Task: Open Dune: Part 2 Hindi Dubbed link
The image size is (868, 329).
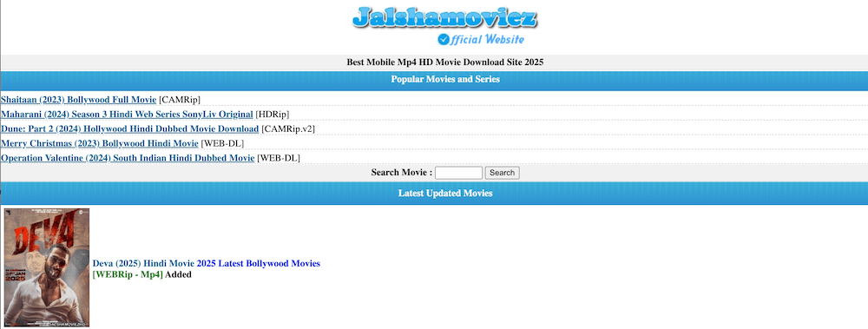Action: click(x=129, y=129)
